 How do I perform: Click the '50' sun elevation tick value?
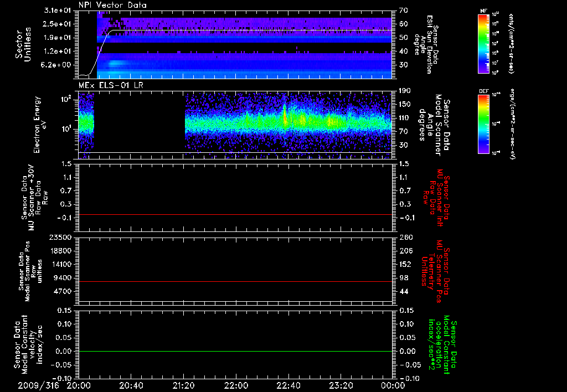(x=403, y=38)
